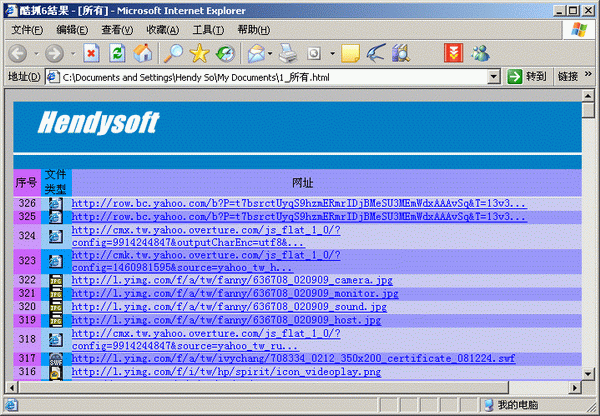
Task: Expand the Links toolbar chevron
Action: [588, 74]
